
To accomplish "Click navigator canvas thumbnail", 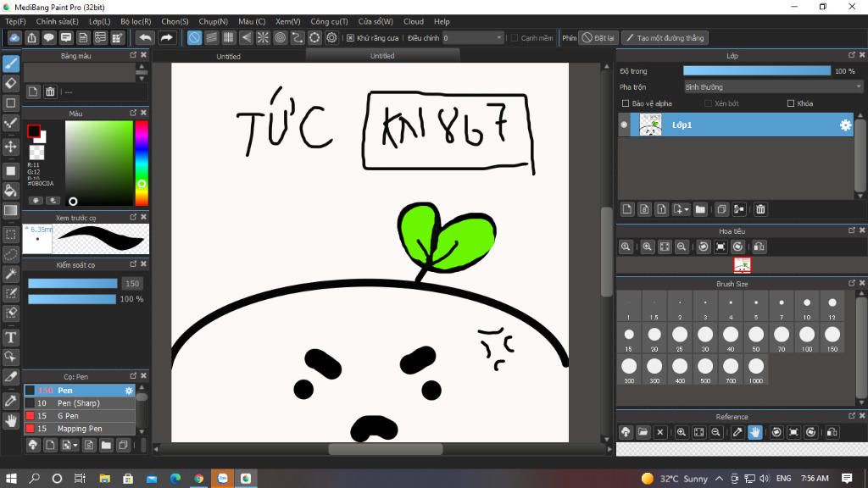I will coord(743,265).
